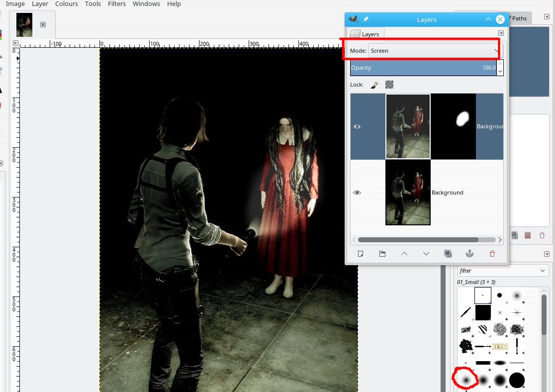Select the Layers tab in Layers dialog
This screenshot has width=555, height=392.
coord(366,34)
